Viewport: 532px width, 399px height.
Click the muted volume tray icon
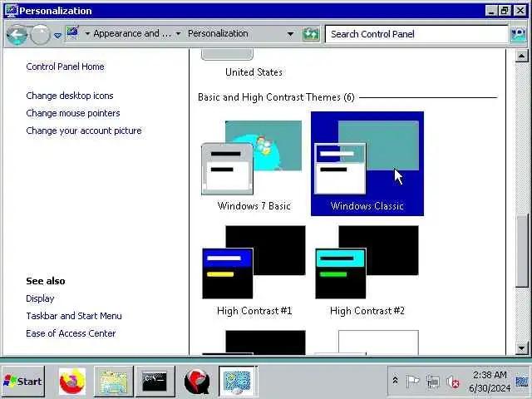pyautogui.click(x=453, y=382)
